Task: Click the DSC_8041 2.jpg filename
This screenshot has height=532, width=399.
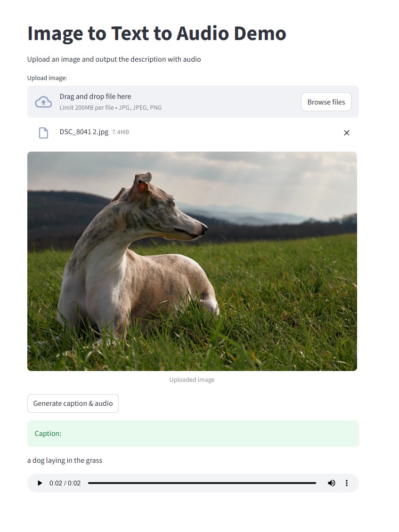Action: (x=84, y=132)
